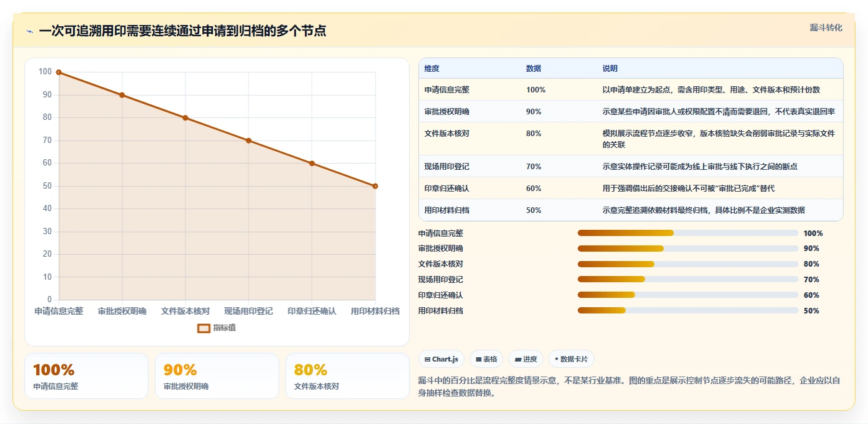The height and width of the screenshot is (424, 868).
Task: Click the 90% value in the table
Action: [534, 112]
